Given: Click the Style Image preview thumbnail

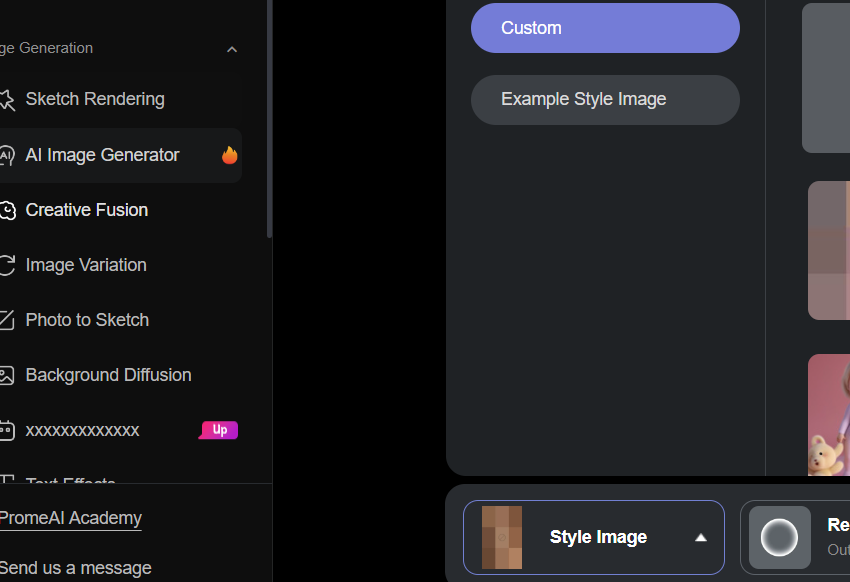Looking at the screenshot, I should point(502,537).
